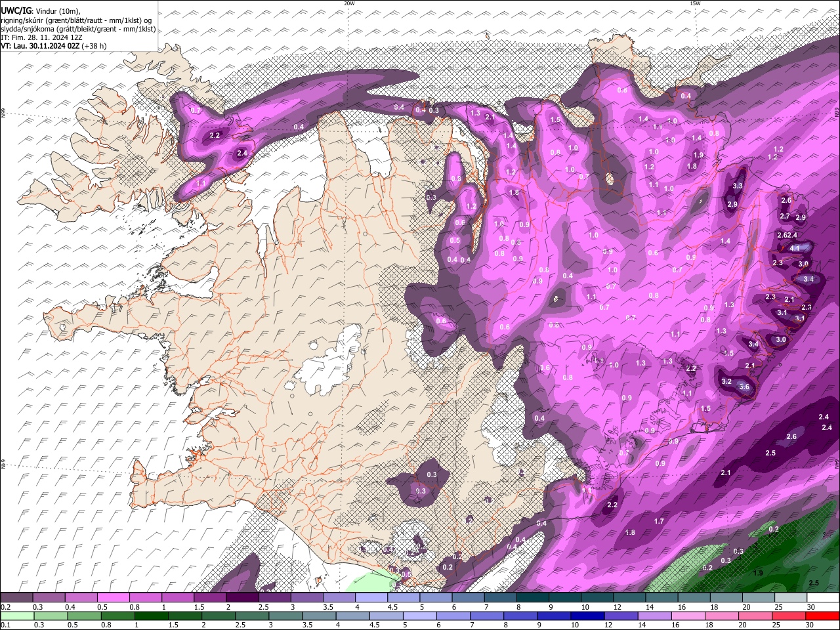Click the violet 12–14 rain legend swatch
This screenshot has width=840, height=630.
pyautogui.click(x=620, y=616)
